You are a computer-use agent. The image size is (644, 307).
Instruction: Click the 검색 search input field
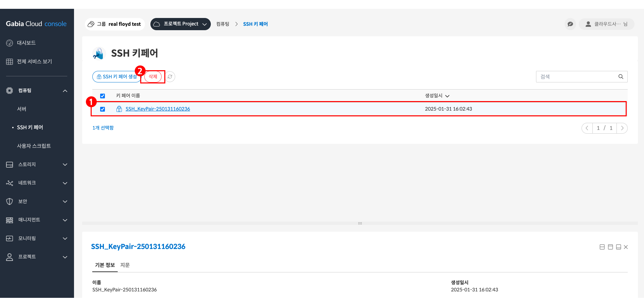[577, 77]
